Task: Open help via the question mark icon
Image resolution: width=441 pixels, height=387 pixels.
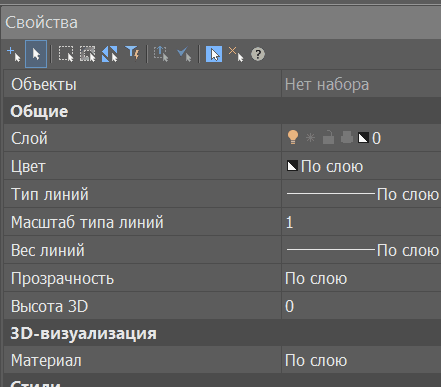Action: point(258,54)
